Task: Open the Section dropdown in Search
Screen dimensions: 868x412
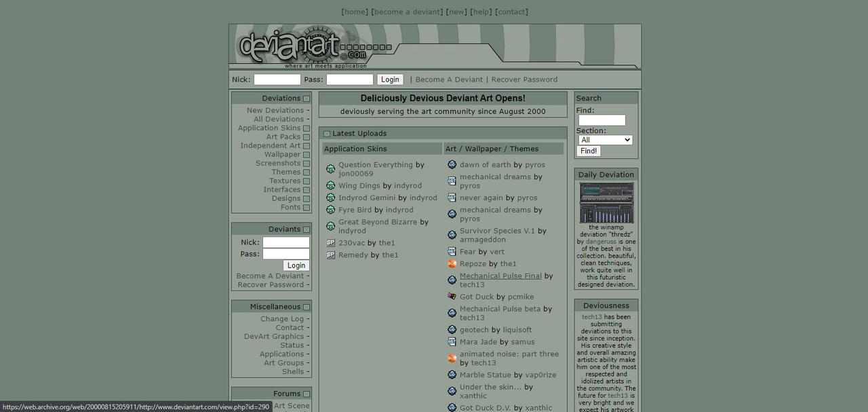Action: coord(605,140)
